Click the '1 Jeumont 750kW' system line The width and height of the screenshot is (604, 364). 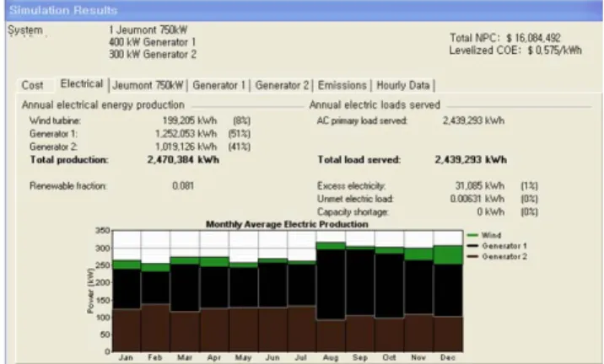[x=148, y=29]
